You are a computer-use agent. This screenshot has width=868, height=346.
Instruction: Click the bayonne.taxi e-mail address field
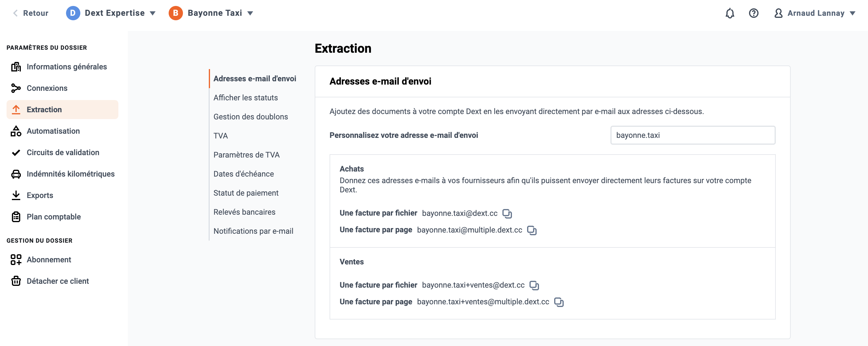click(693, 135)
